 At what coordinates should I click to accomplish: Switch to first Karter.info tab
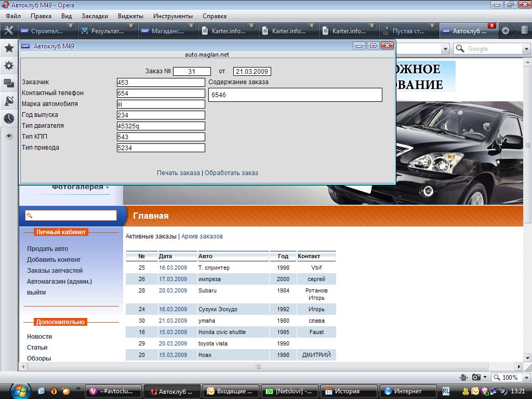tap(229, 31)
